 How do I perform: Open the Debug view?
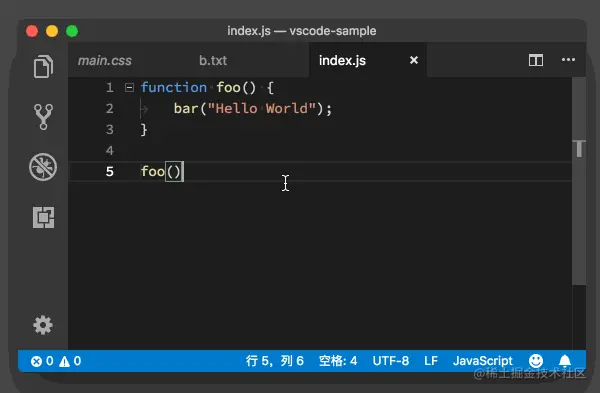[43, 167]
